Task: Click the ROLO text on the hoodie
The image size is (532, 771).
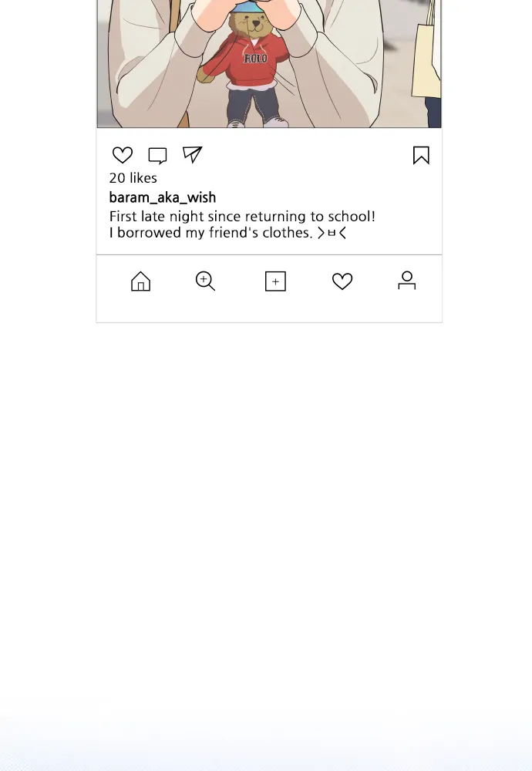Action: [255, 59]
